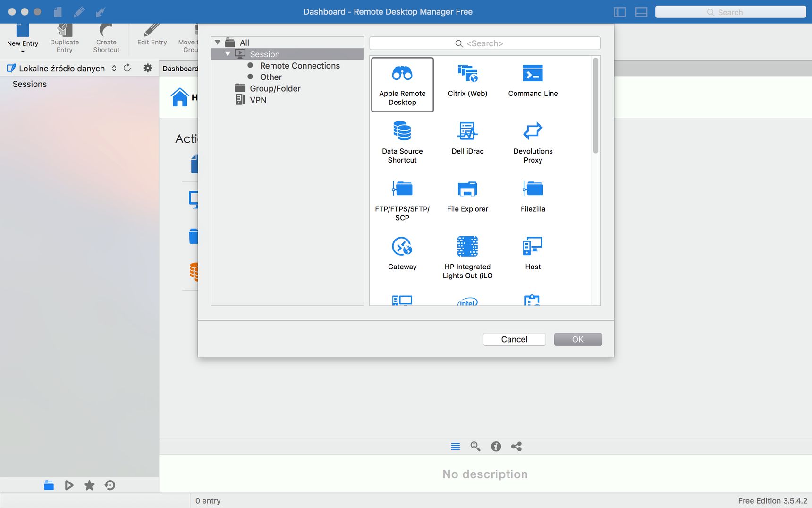Select the File Explorer entry type
This screenshot has height=508, width=812.
[x=467, y=196]
